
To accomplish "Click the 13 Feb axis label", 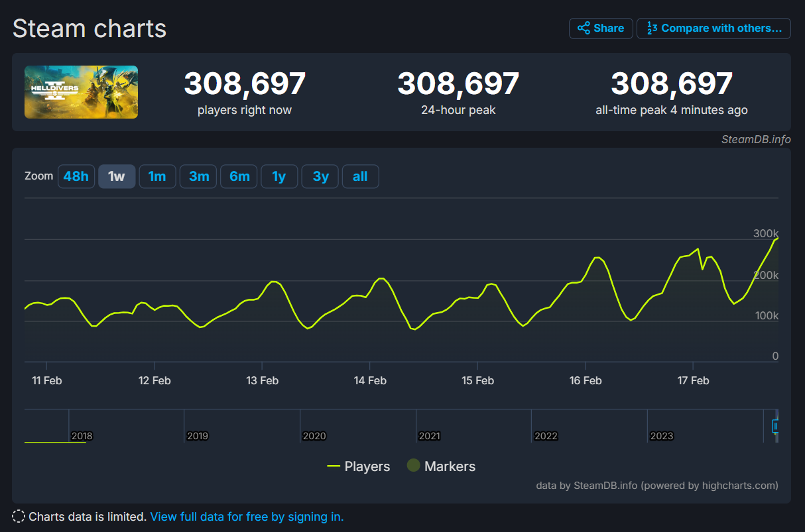I will click(x=262, y=380).
